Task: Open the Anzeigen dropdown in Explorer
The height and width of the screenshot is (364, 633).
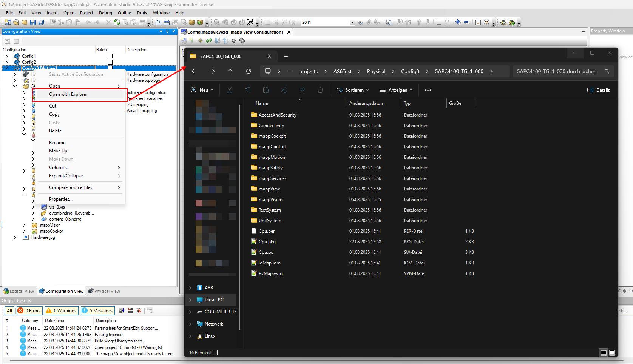Action: pyautogui.click(x=396, y=90)
